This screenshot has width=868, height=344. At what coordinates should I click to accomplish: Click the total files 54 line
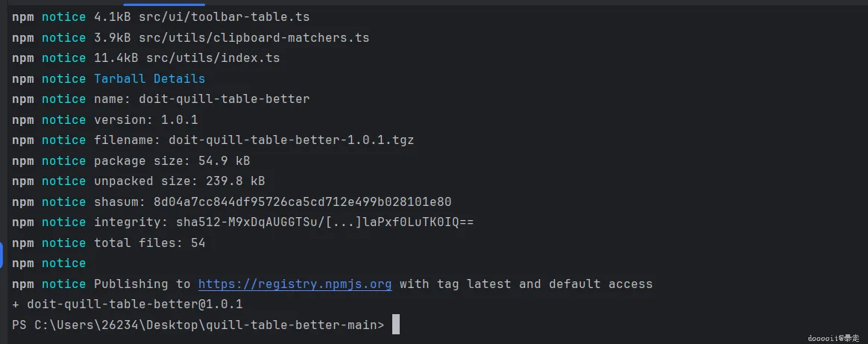coord(149,243)
